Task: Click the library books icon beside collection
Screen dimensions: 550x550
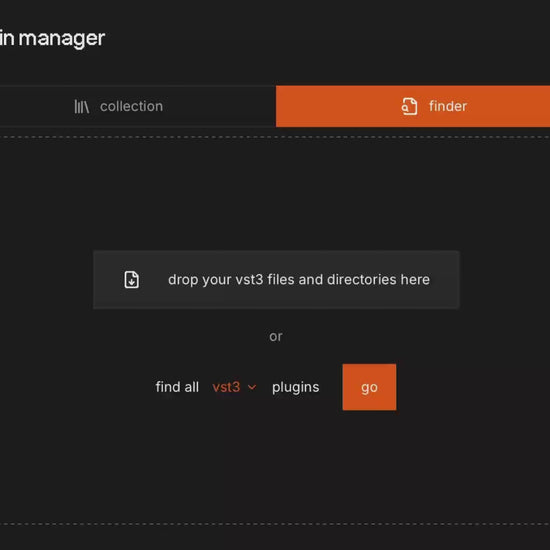Action: coord(81,107)
